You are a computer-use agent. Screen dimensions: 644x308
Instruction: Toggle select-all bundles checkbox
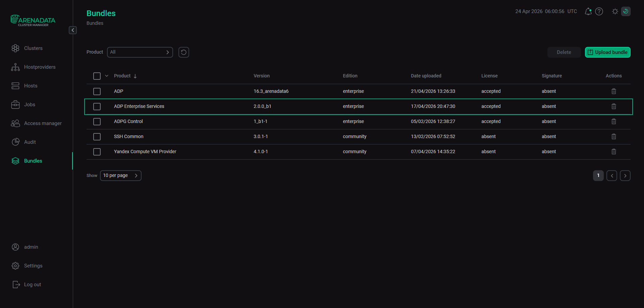pos(97,76)
